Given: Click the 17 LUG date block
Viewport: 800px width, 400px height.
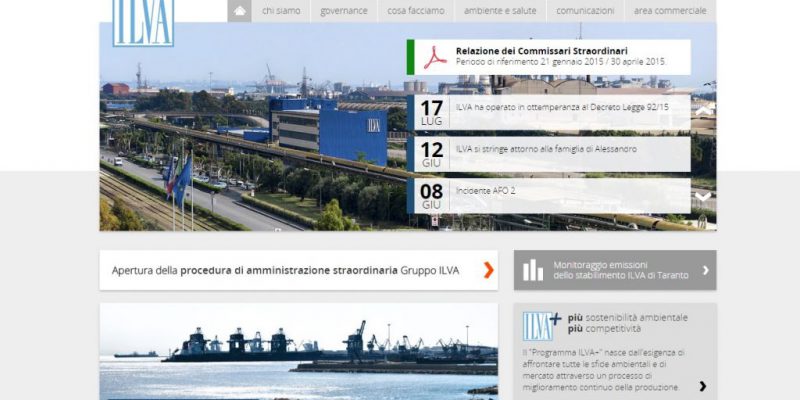Looking at the screenshot, I should point(432,112).
